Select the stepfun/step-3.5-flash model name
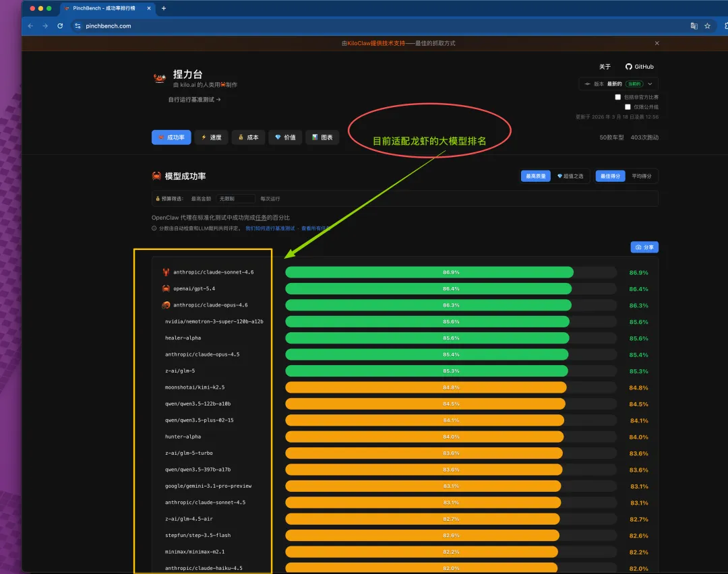This screenshot has height=574, width=728. [x=198, y=536]
